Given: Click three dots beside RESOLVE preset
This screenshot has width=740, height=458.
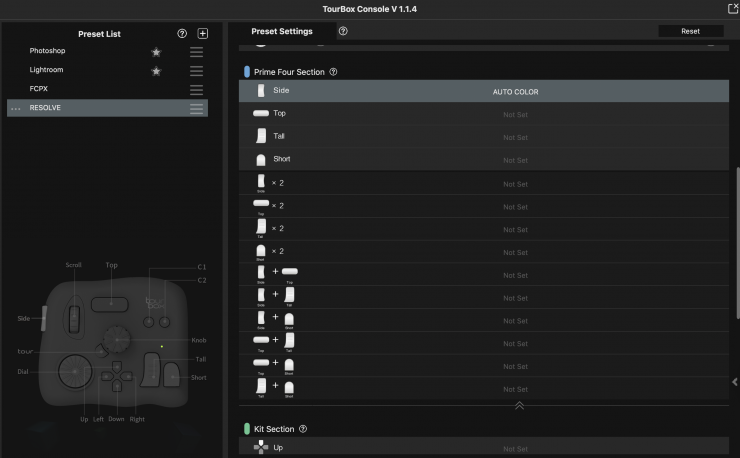Looking at the screenshot, I should pos(15,108).
